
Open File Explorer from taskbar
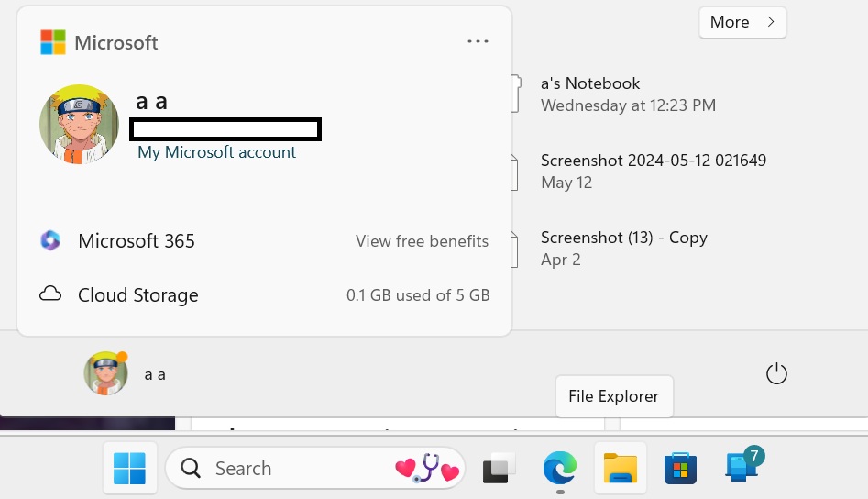pos(620,469)
